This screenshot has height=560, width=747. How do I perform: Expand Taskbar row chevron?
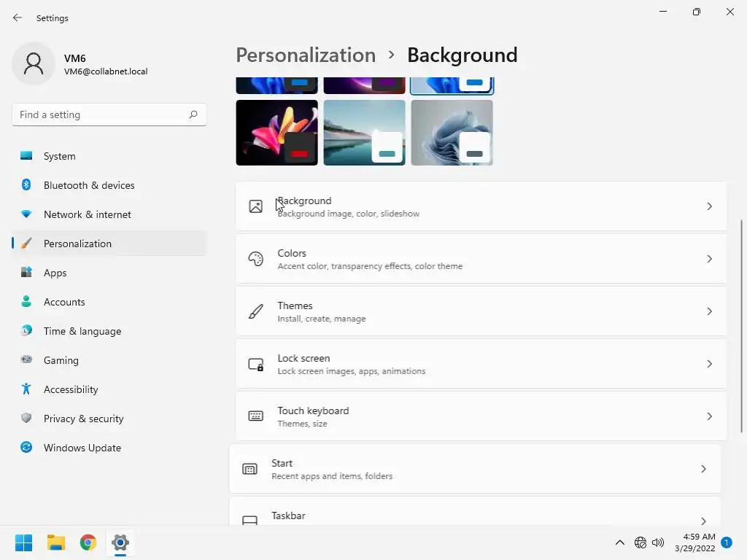click(x=703, y=521)
